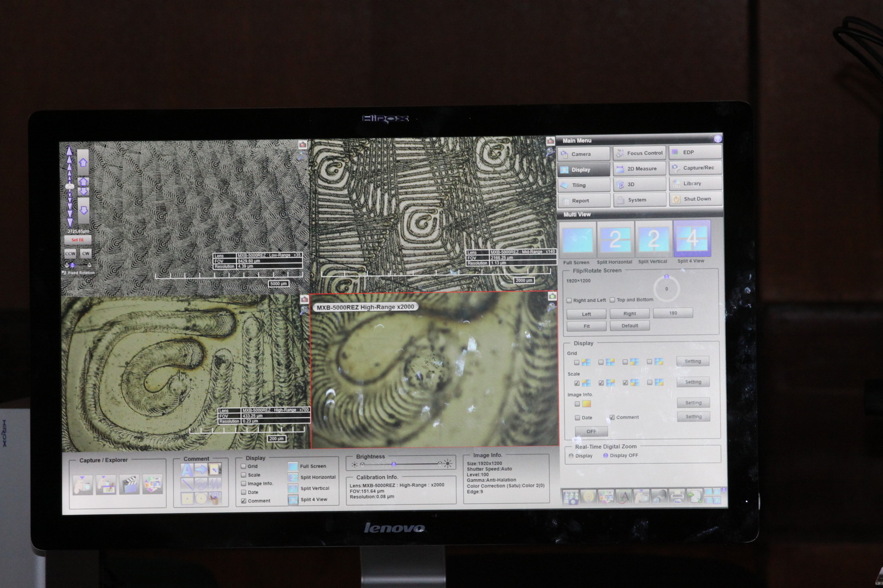The height and width of the screenshot is (588, 883).
Task: Click the help question mark icon
Action: pyautogui.click(x=717, y=140)
